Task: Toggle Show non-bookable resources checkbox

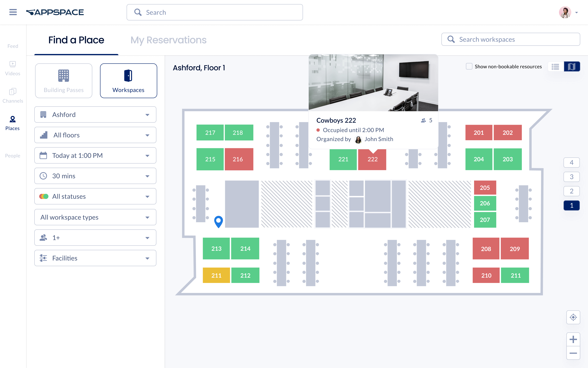Action: [469, 66]
